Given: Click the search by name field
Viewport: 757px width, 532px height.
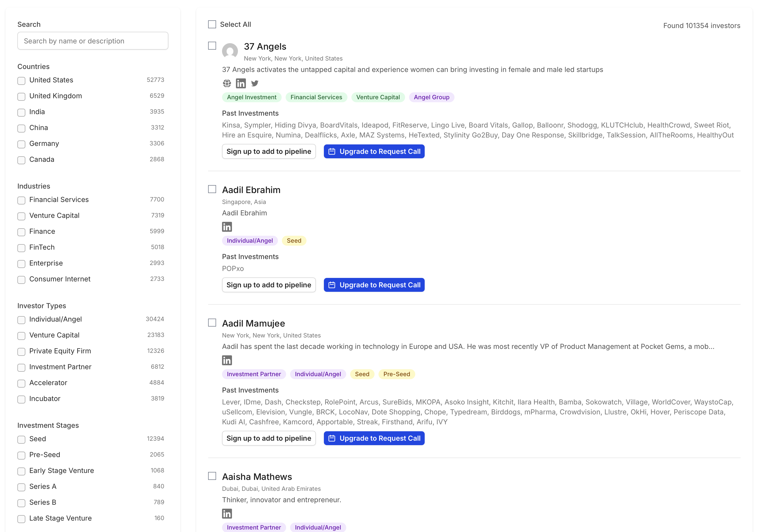Looking at the screenshot, I should [x=93, y=41].
